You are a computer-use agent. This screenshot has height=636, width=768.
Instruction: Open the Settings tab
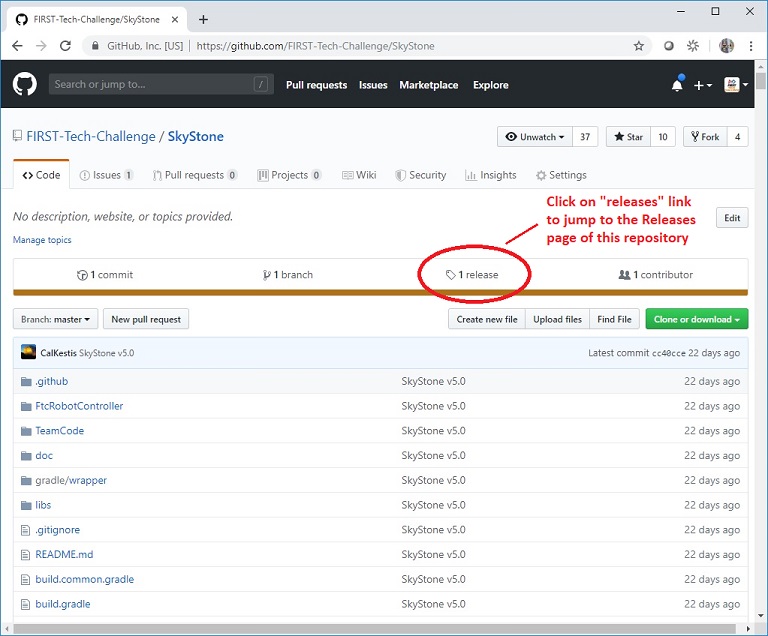(x=561, y=175)
